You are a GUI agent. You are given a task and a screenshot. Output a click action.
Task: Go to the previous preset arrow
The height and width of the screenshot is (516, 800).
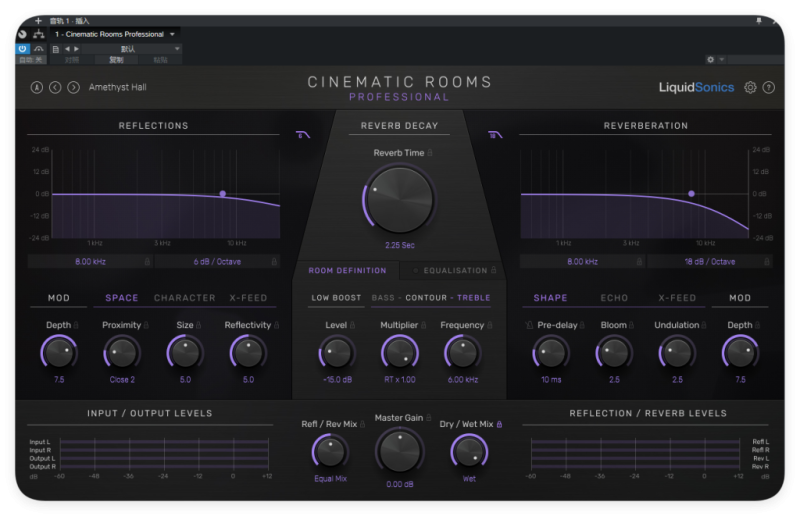tap(54, 87)
